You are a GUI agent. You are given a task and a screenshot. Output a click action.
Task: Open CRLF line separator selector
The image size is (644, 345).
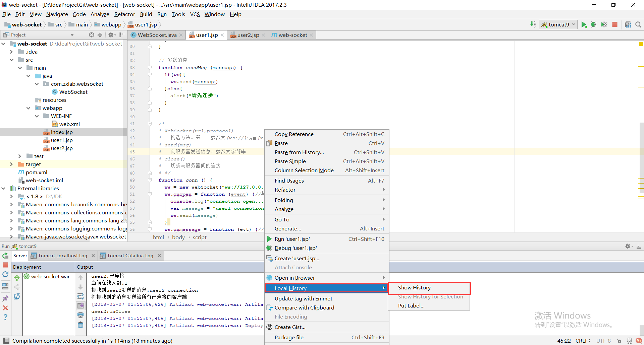pos(583,341)
